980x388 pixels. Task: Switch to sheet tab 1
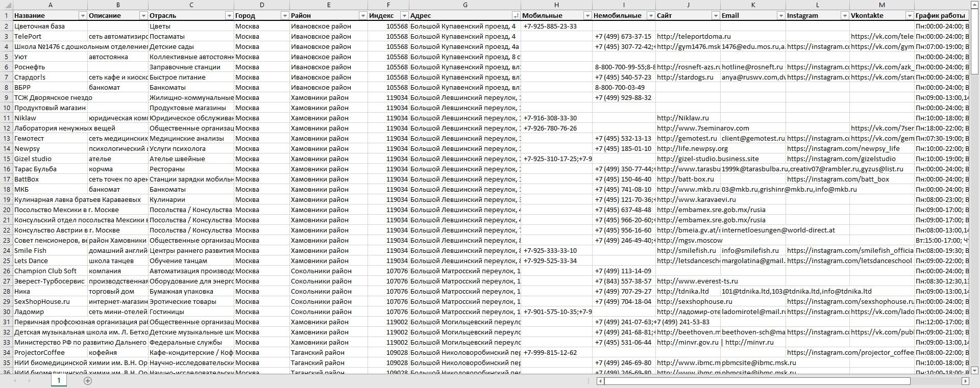[x=59, y=380]
